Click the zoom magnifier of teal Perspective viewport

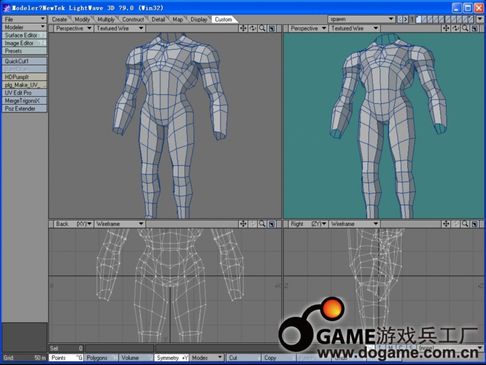465,28
